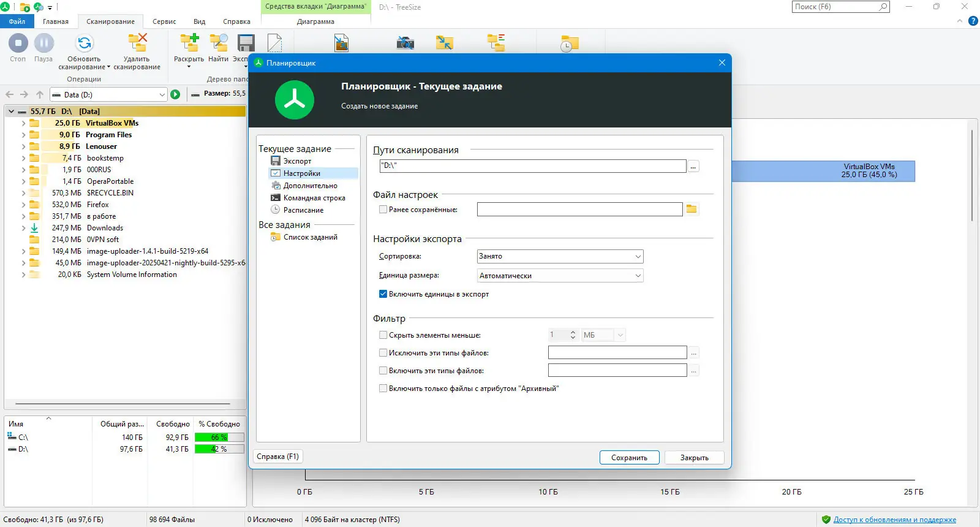Image resolution: width=980 pixels, height=527 pixels.
Task: Click the C: drive free space bar
Action: tap(219, 438)
